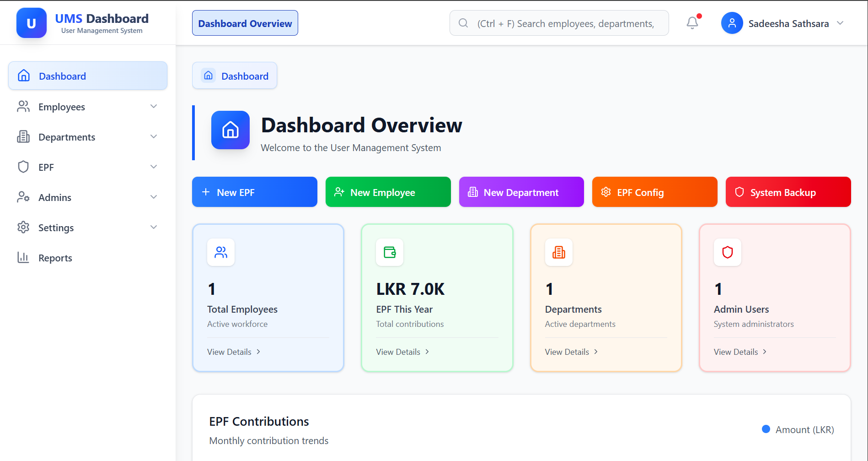Open the Reports menu item
868x461 pixels.
(x=88, y=257)
